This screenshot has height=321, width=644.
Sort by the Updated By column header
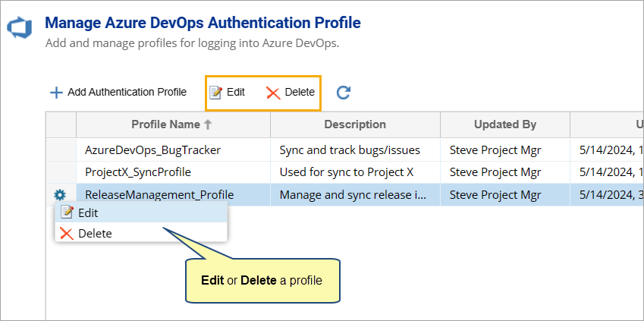(x=504, y=124)
